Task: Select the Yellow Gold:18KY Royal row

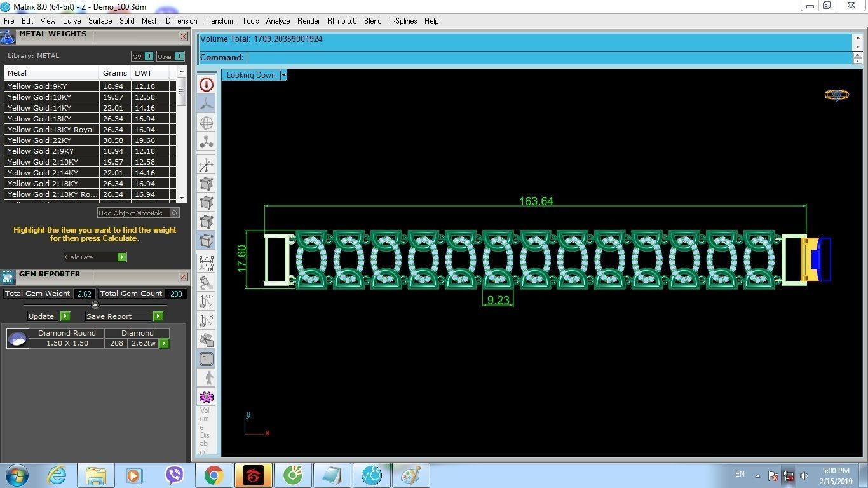Action: (x=90, y=130)
